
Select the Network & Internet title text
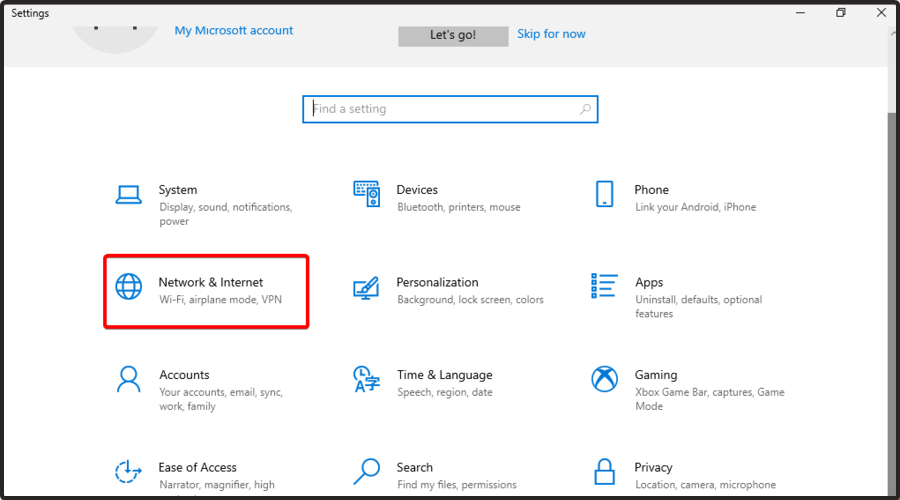211,282
